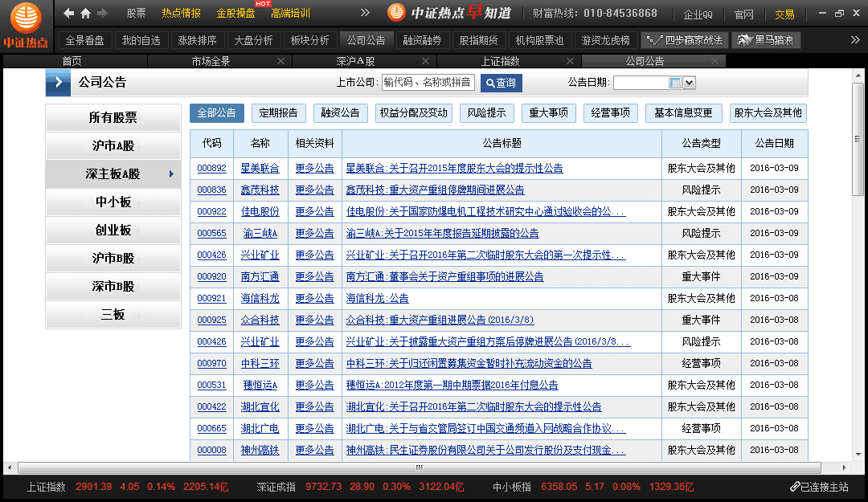Switch to the 深沪A股 tab
868x502 pixels.
coord(355,61)
